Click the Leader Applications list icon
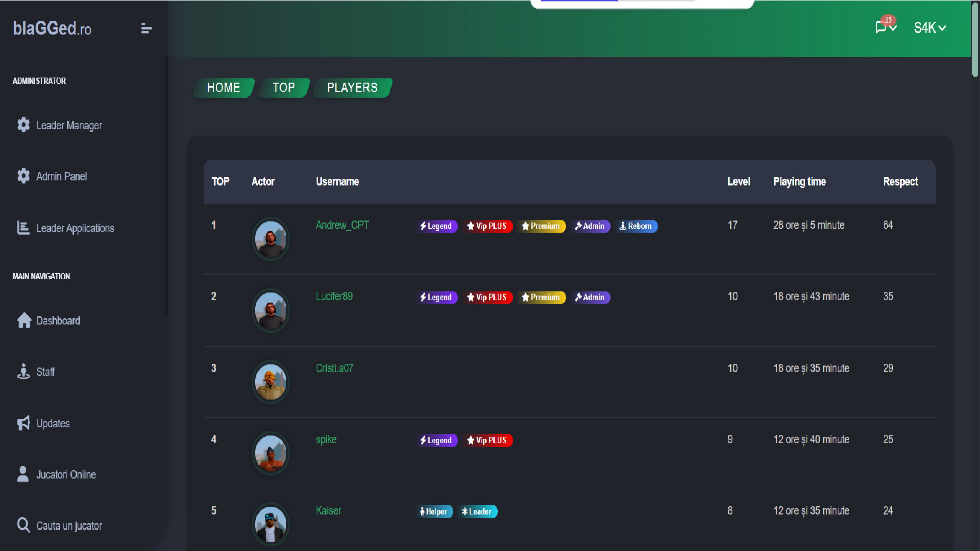Screen dimensions: 980x551 tap(23, 228)
